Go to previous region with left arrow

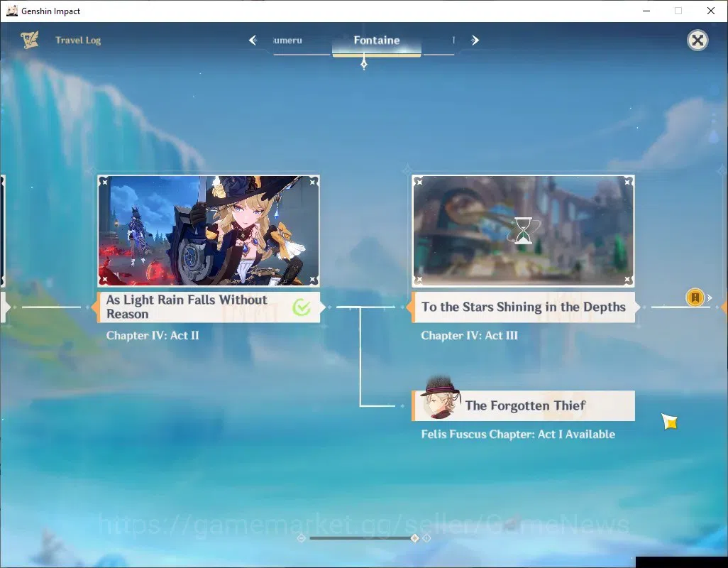pos(253,40)
